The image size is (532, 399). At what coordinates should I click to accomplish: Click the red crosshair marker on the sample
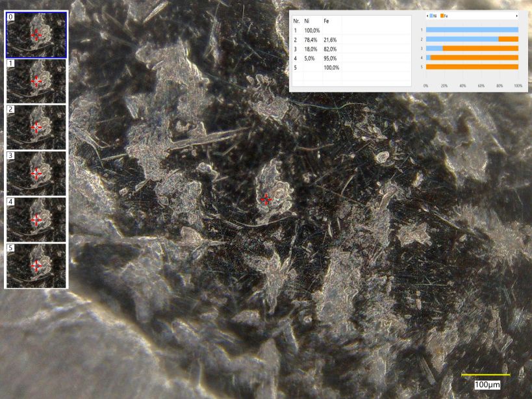[266, 199]
